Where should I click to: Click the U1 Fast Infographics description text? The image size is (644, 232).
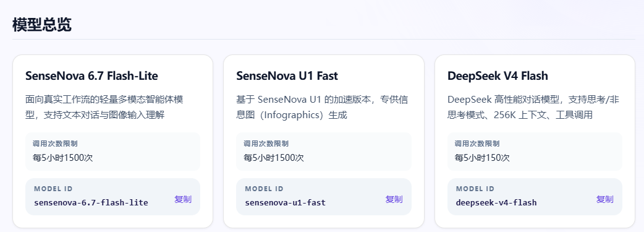pos(322,108)
